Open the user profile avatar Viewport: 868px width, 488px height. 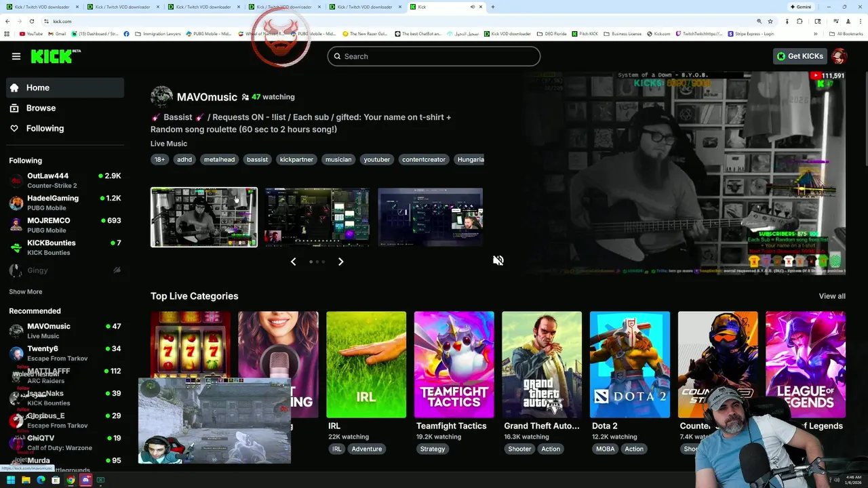tap(840, 56)
